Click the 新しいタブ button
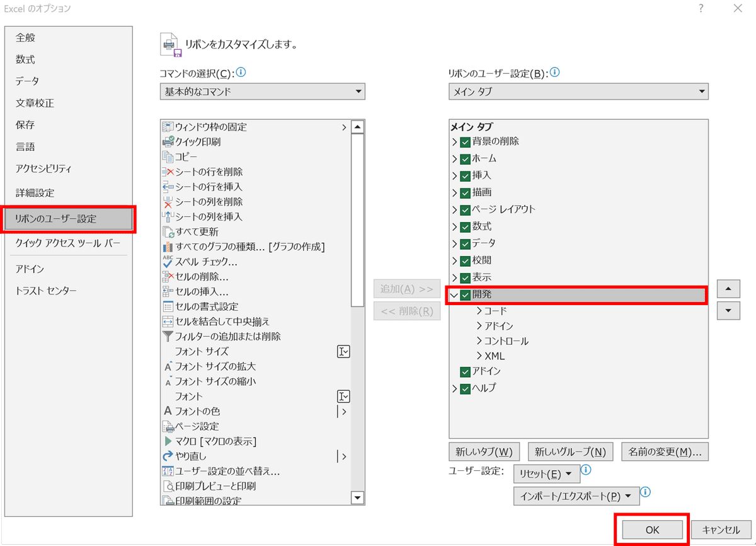The width and height of the screenshot is (756, 546). point(483,452)
